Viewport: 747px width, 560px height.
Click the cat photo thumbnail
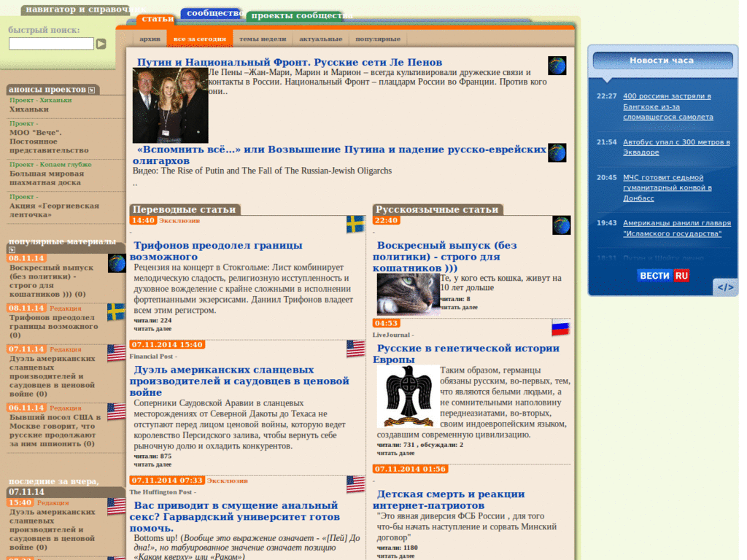point(409,295)
